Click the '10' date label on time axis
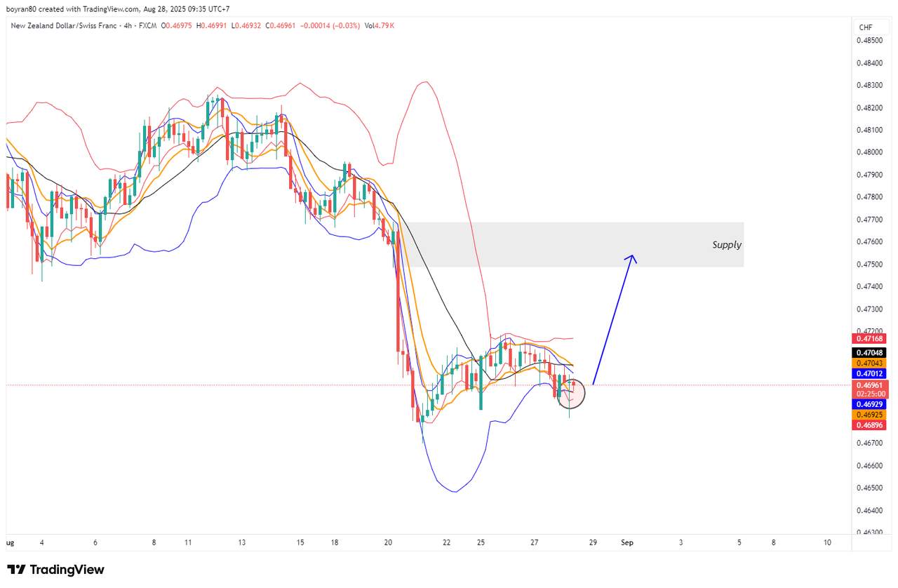The image size is (898, 588). point(827,542)
